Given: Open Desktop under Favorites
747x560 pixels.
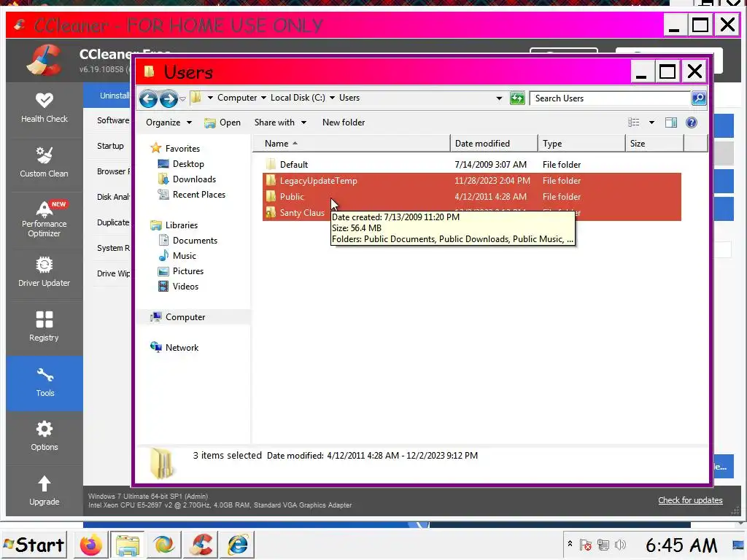Looking at the screenshot, I should 188,164.
